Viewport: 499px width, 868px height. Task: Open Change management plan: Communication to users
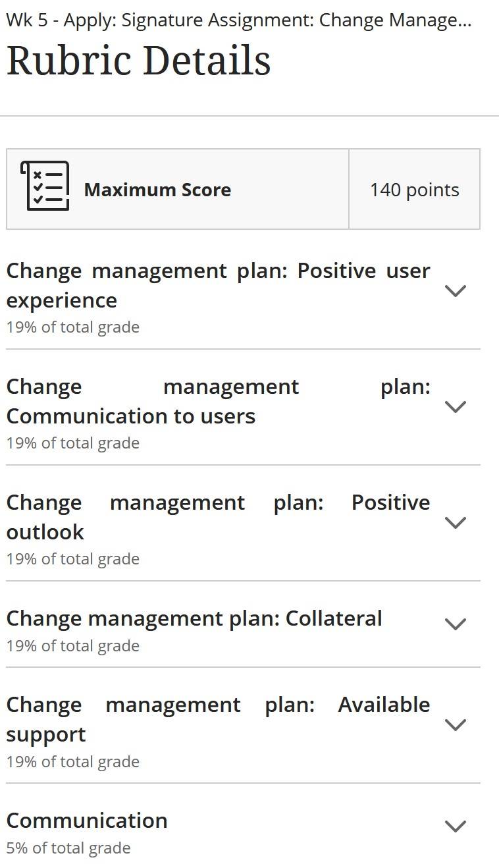pyautogui.click(x=218, y=401)
